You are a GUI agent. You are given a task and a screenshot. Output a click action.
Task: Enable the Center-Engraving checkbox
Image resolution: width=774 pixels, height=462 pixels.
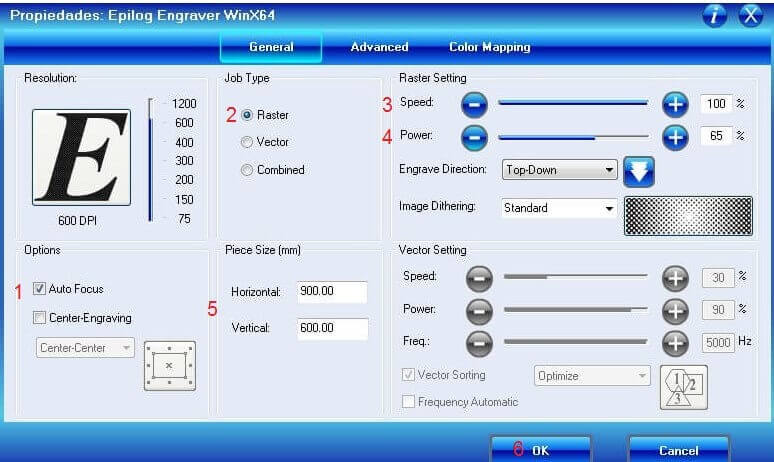tap(39, 318)
